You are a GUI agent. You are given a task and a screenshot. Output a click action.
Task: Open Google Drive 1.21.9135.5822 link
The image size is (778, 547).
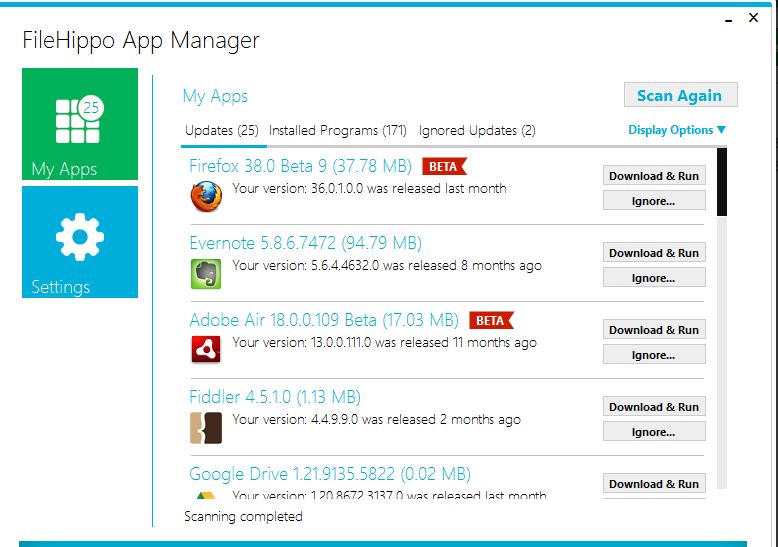[x=330, y=474]
